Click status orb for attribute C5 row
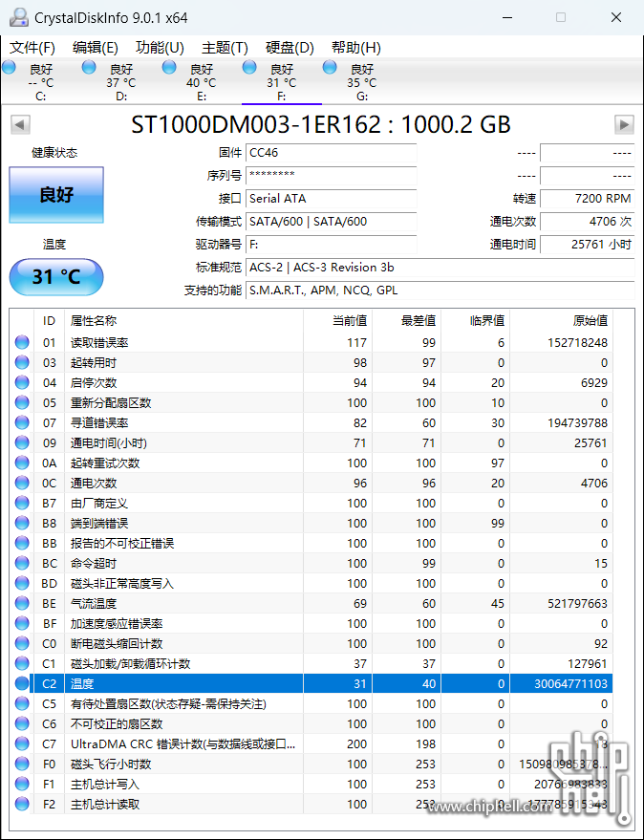The width and height of the screenshot is (644, 840). [22, 704]
